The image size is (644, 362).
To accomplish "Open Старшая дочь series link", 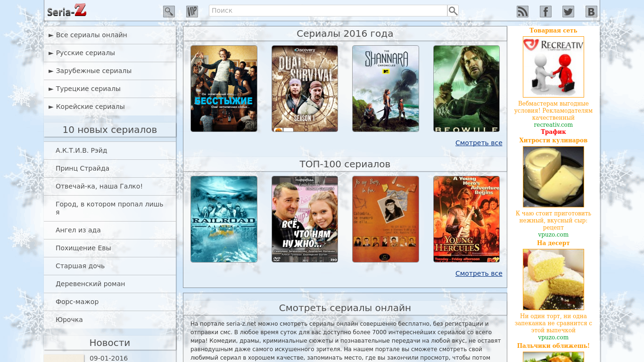I will 110,266.
